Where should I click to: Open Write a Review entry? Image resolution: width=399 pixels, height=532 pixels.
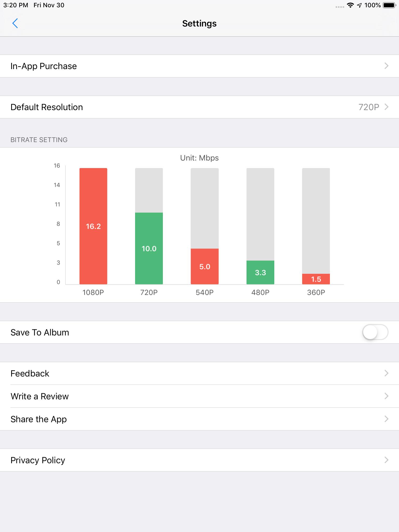point(199,396)
